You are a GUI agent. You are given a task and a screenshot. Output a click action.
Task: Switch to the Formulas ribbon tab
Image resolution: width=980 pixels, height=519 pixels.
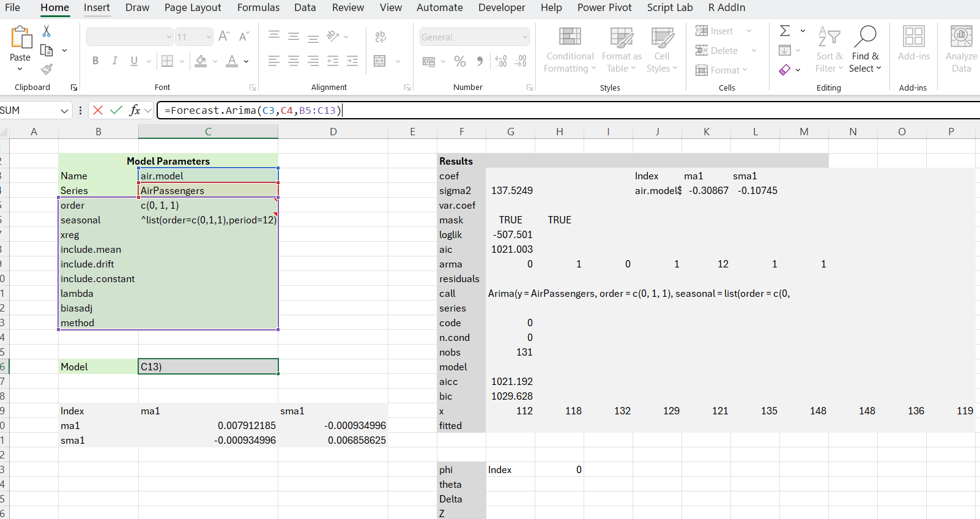[x=258, y=7]
